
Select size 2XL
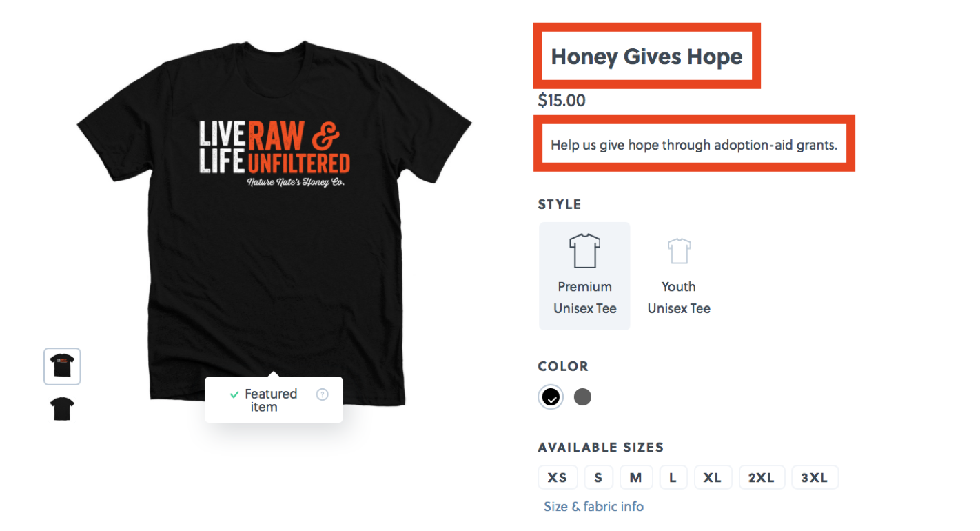762,477
